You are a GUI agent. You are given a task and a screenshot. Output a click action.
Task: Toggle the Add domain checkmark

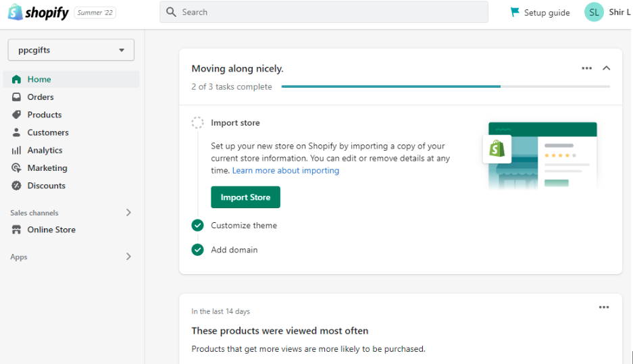coord(197,250)
